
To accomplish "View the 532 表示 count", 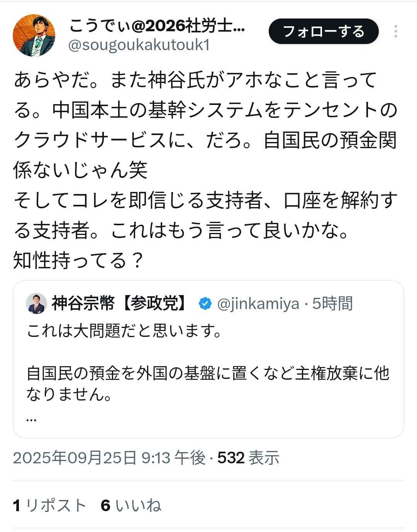I will [x=248, y=458].
